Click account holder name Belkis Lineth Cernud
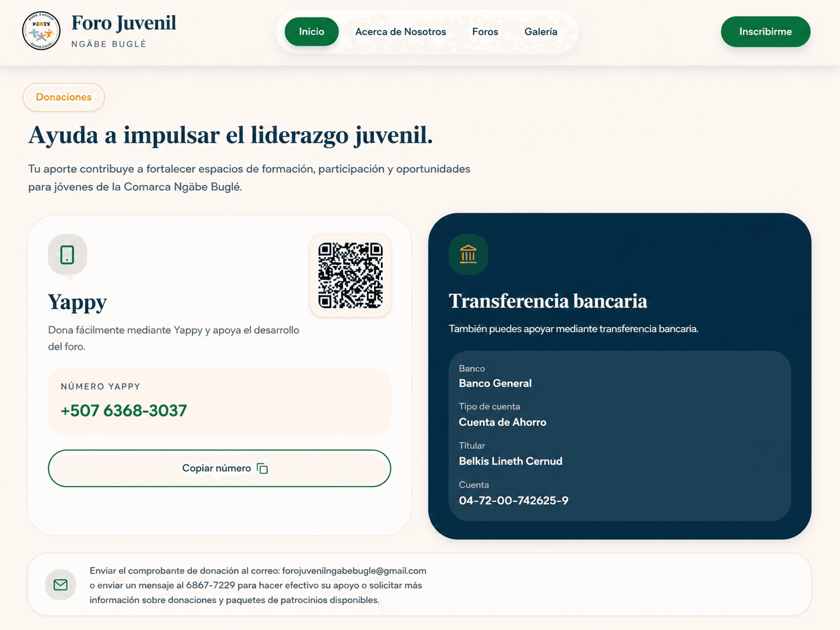 (x=511, y=461)
